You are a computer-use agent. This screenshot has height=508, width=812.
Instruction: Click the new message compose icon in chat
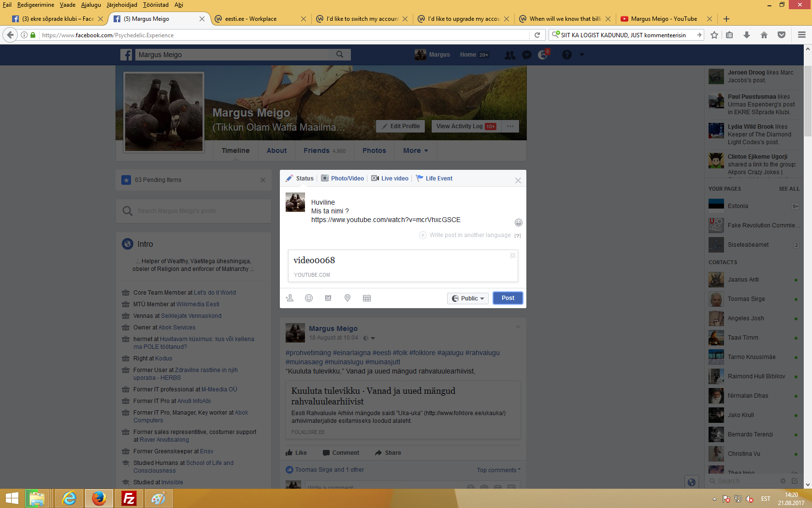click(x=795, y=481)
